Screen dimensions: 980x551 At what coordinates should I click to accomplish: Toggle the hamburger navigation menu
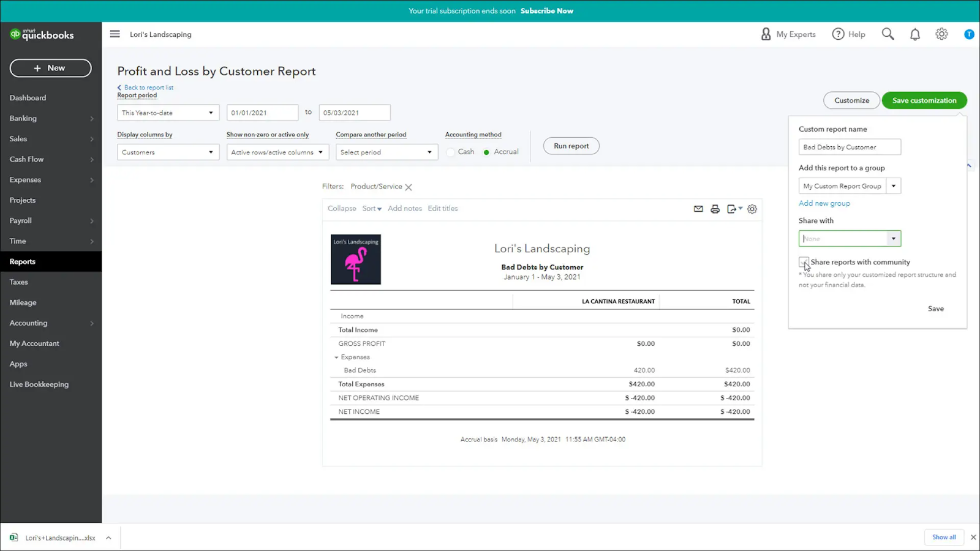click(115, 34)
